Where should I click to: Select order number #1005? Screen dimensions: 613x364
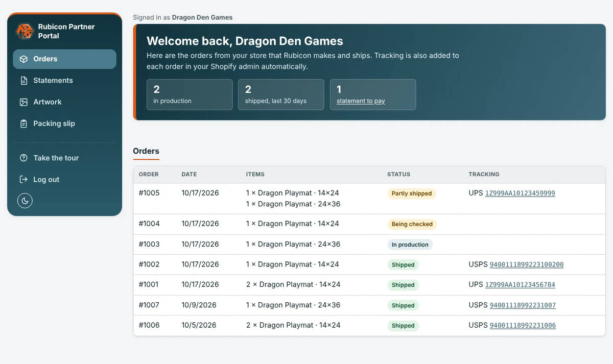pyautogui.click(x=149, y=193)
